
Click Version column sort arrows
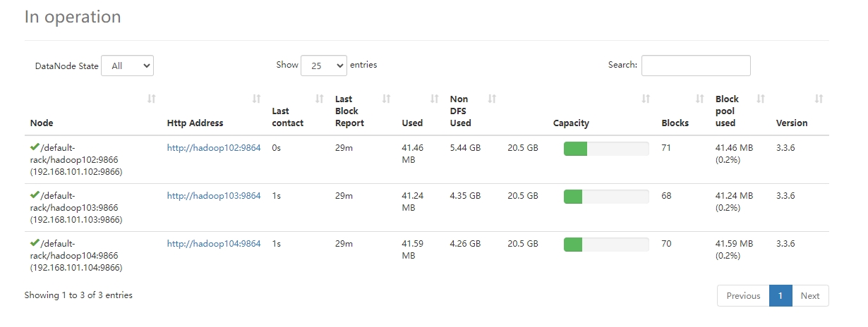click(819, 99)
